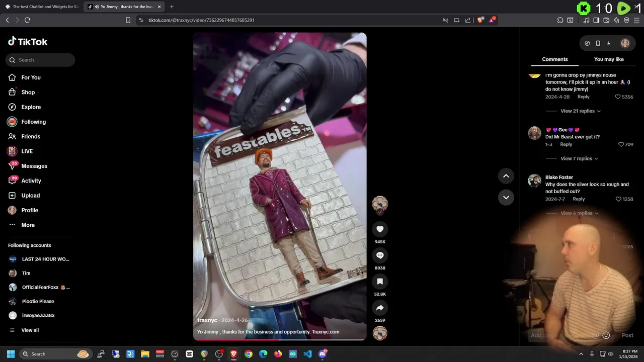Open the Brave playlist music note icon
Image resolution: width=644 pixels, height=362 pixels.
tap(586, 20)
